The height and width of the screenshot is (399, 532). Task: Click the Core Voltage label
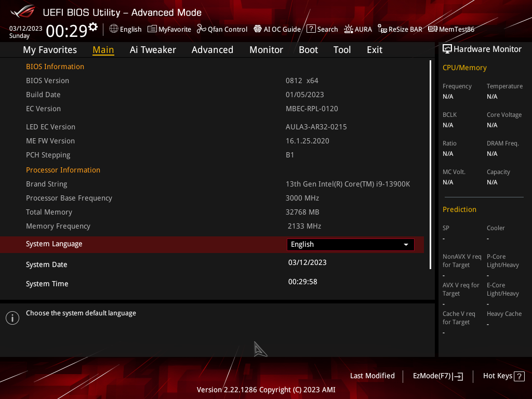504,115
